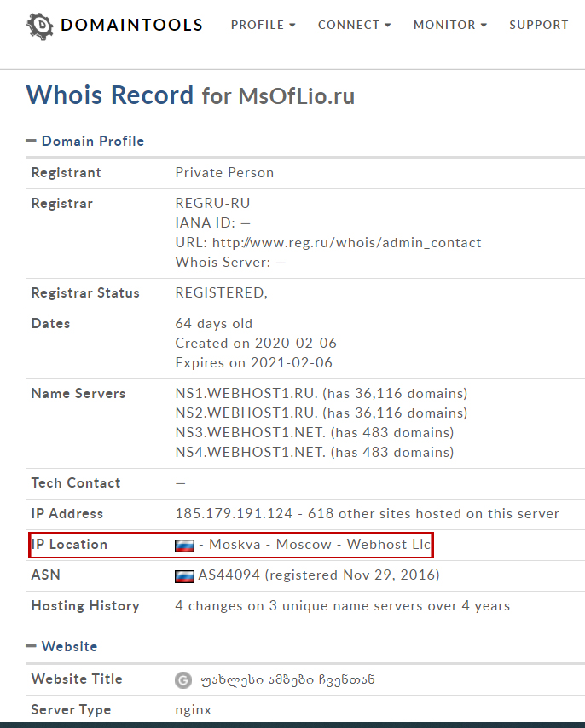Click 'Moskva - Moscow - Webhost Llc' location
The width and height of the screenshot is (585, 728).
point(320,544)
